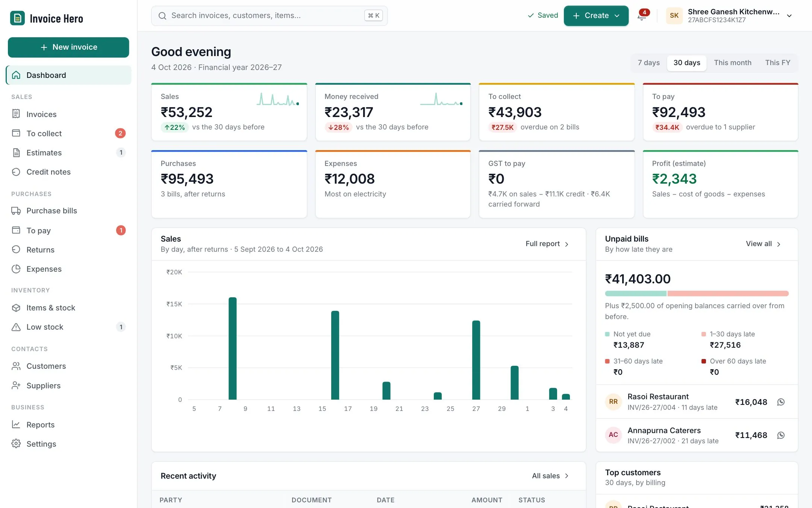The image size is (812, 508).
Task: Open Rasoi Restaurant unpaid bill row
Action: [x=697, y=402]
